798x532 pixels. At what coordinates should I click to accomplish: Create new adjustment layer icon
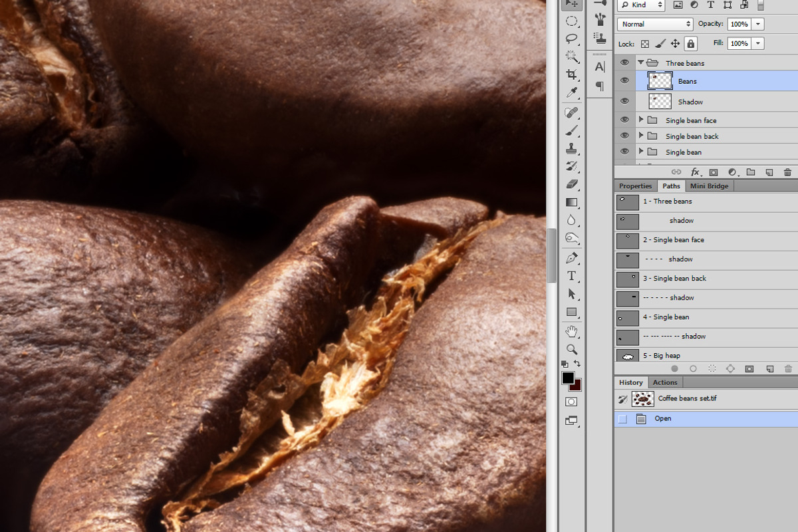(731, 172)
